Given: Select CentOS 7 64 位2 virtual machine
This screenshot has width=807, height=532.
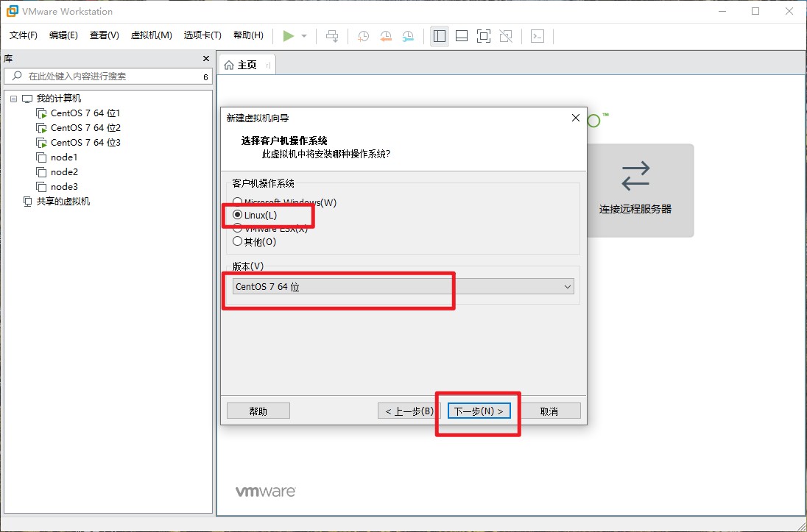Looking at the screenshot, I should coord(85,127).
